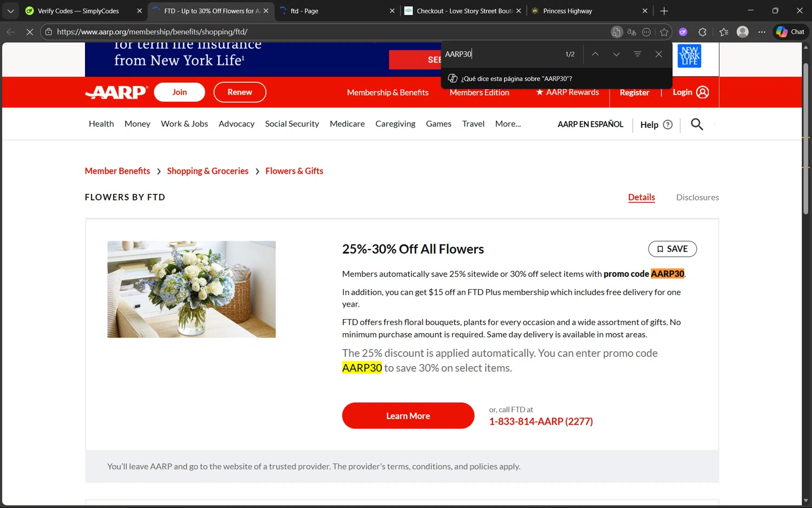Open browser extensions puzzle icon

pyautogui.click(x=702, y=32)
